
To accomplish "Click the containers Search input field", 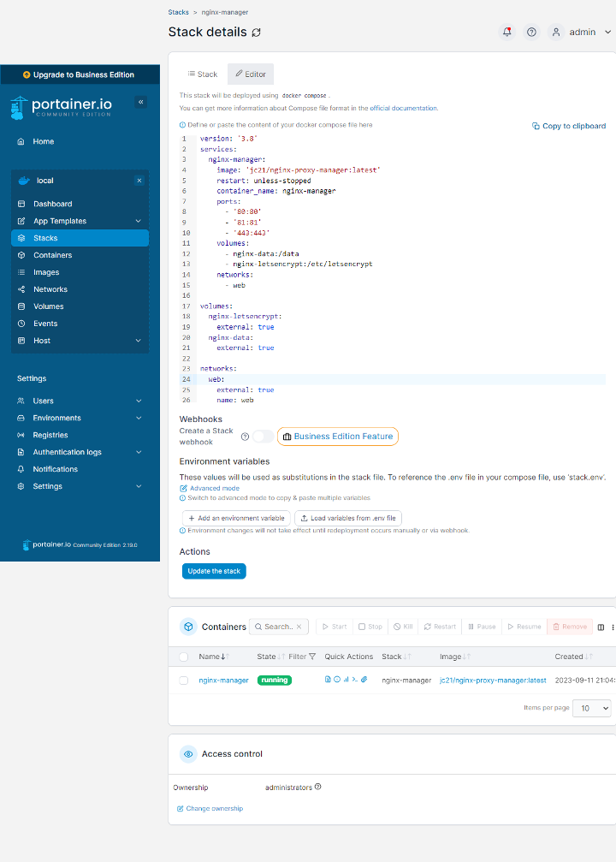I will coord(279,627).
